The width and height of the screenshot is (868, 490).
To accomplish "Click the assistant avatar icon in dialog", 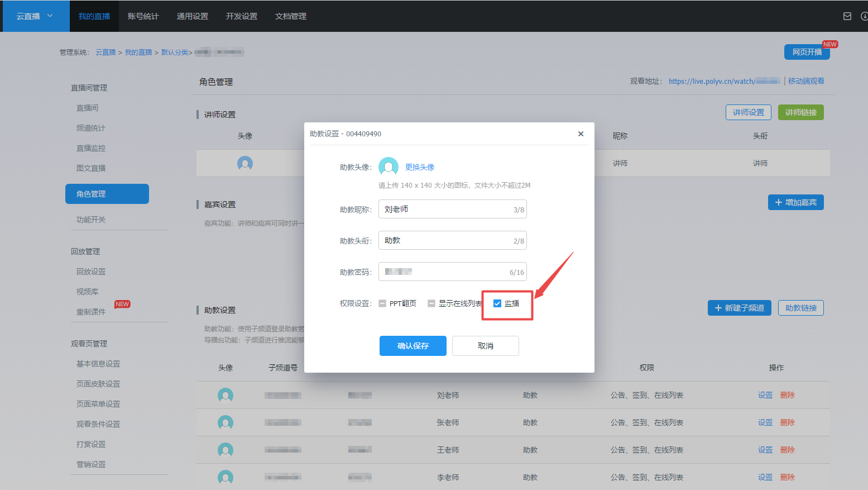I will (388, 166).
